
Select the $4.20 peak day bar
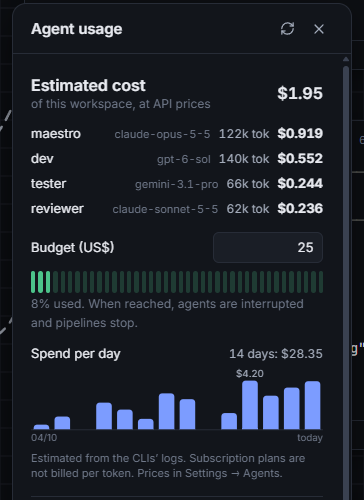(x=250, y=405)
